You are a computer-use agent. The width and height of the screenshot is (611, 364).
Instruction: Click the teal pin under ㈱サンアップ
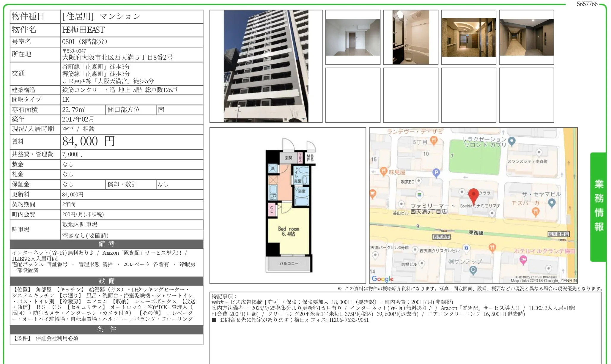[473, 270]
